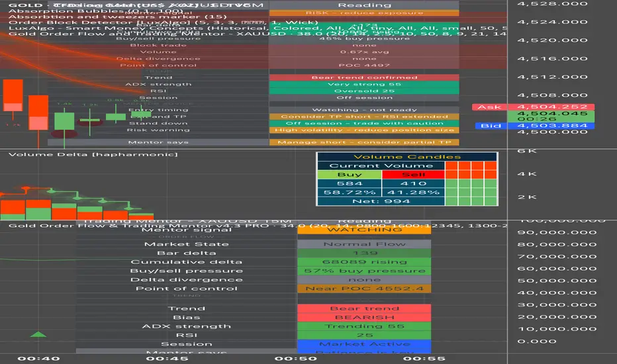This screenshot has height=364, width=617.
Task: Click the green Buy header cell
Action: tap(350, 174)
